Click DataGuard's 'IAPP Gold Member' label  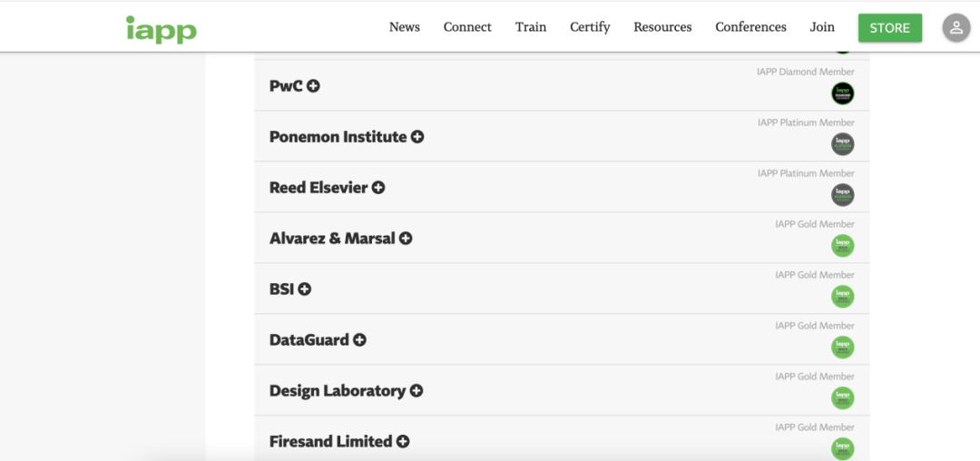[x=815, y=326]
